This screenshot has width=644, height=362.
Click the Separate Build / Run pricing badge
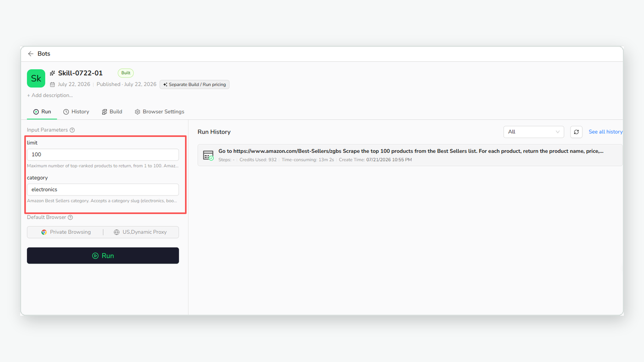coord(195,84)
